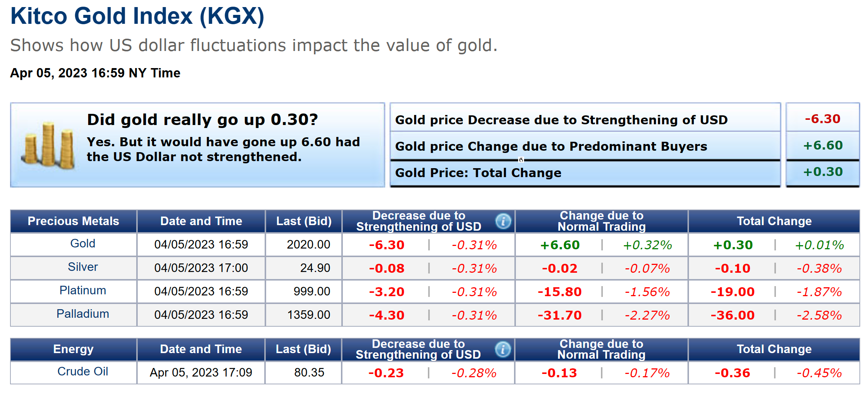Open the Crude Oil link

pos(83,371)
